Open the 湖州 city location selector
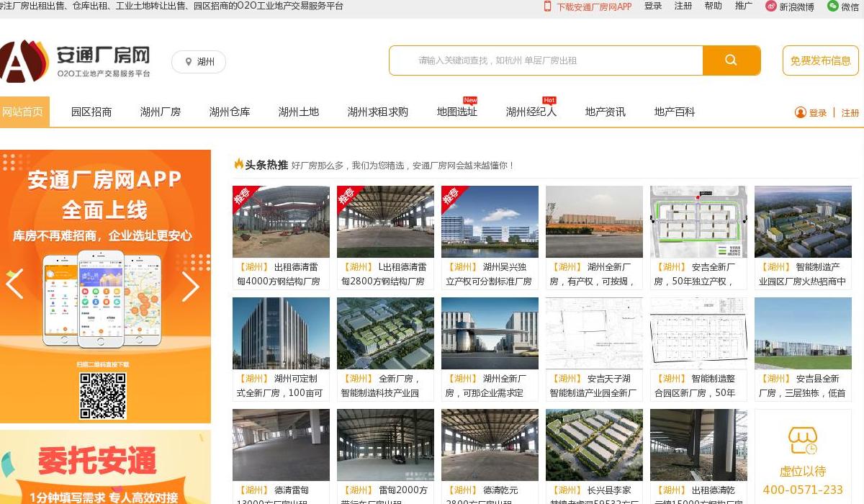Screen dimensions: 864x504 [x=199, y=62]
